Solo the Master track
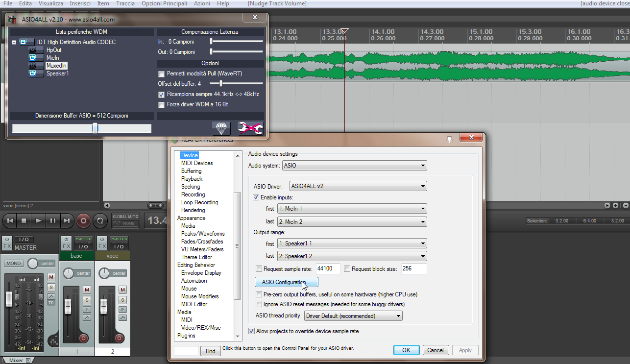The height and width of the screenshot is (364, 630). 51,287
